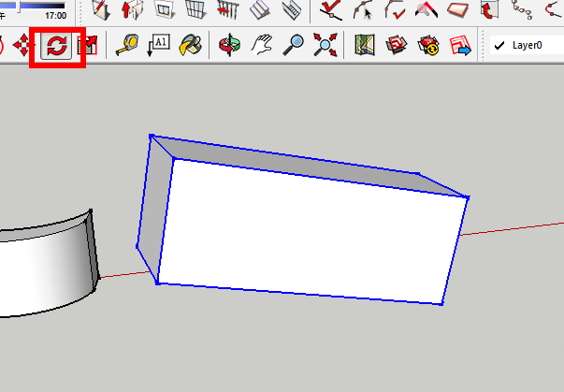The height and width of the screenshot is (392, 564).
Task: Click the curve with cursor pointer icon
Action: [x=363, y=9]
